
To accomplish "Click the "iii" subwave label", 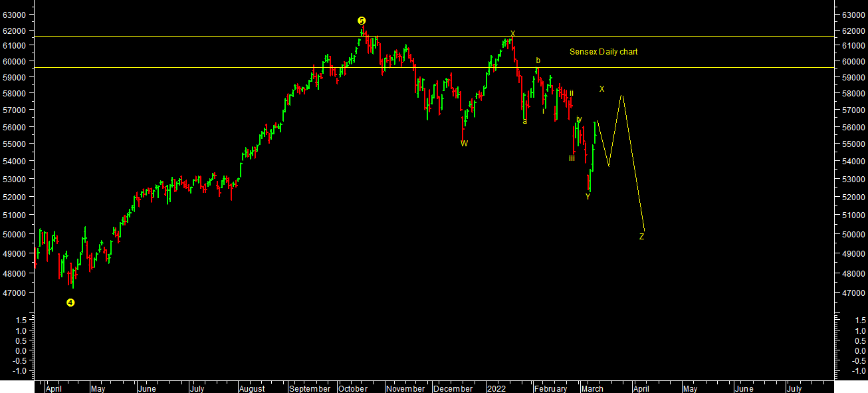I will (x=571, y=158).
